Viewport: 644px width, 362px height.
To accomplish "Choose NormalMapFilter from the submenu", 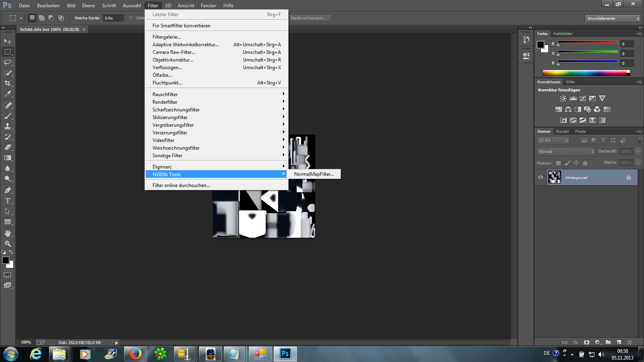I will coord(314,174).
